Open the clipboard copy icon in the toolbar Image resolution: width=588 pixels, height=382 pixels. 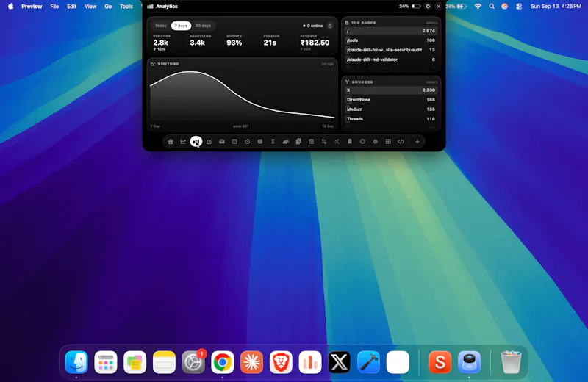(298, 142)
